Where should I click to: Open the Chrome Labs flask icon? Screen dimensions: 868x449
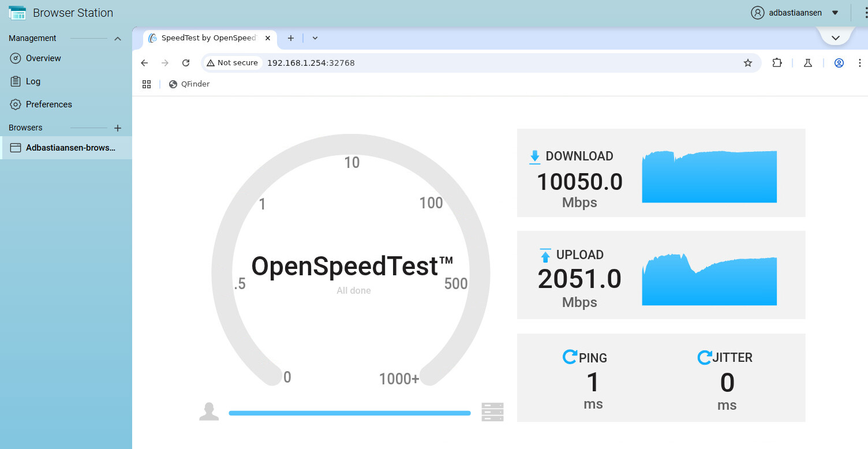(x=808, y=63)
